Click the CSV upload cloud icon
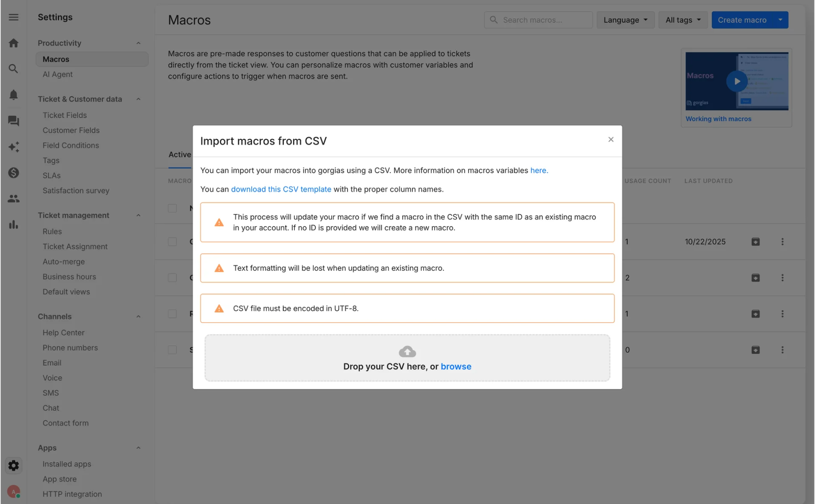Screen dimensions: 815x504 [407, 351]
